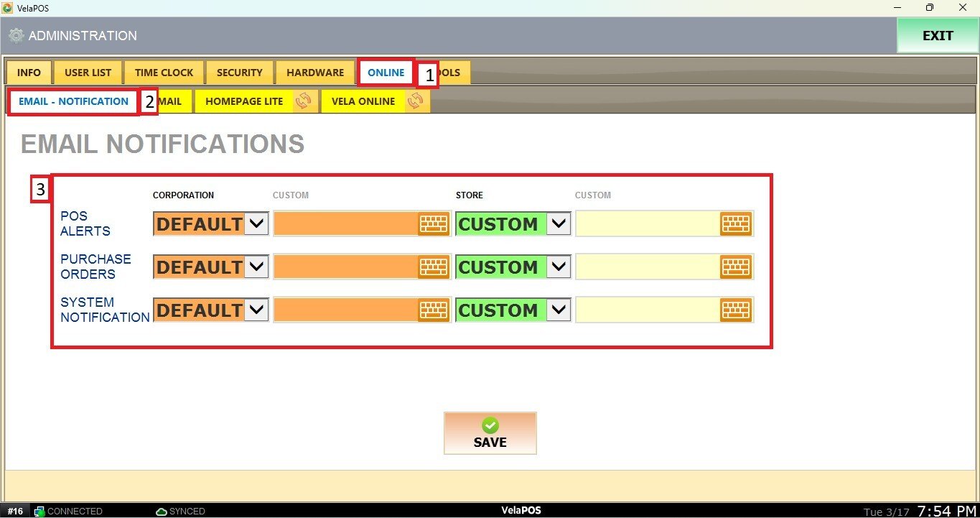
Task: Open keyboard for Purchase Orders store custom field
Action: pyautogui.click(x=736, y=267)
